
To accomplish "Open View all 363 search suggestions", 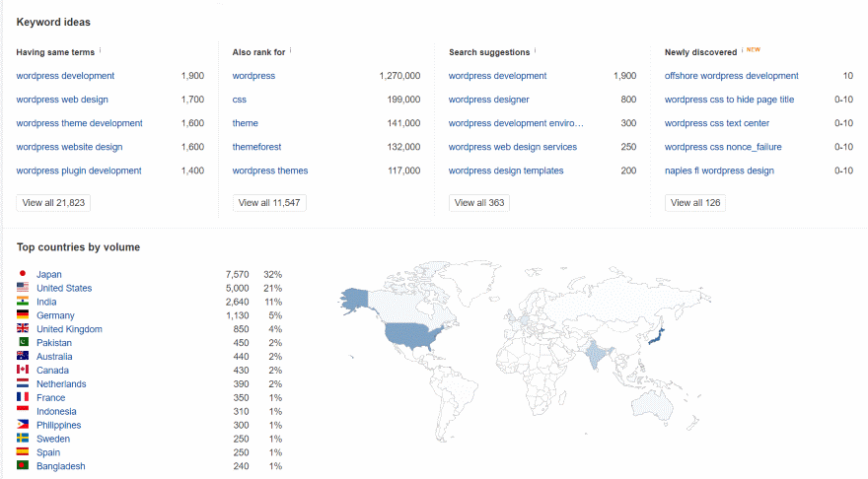I will [478, 203].
